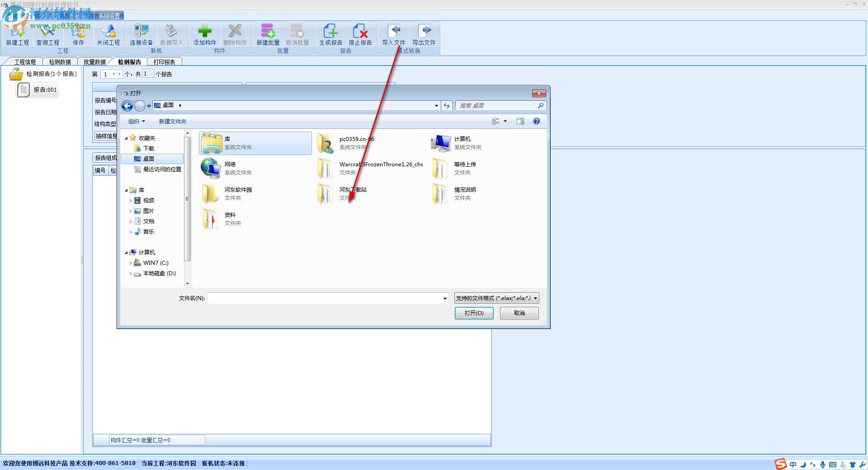
Task: Switch to the 工程信息 tab
Action: [25, 62]
